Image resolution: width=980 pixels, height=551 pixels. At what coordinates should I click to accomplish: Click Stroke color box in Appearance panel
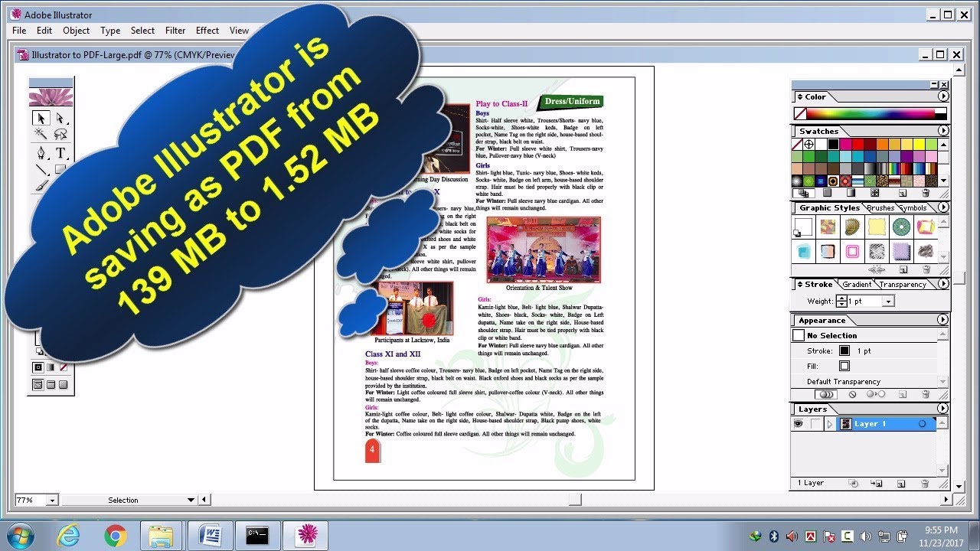[844, 350]
